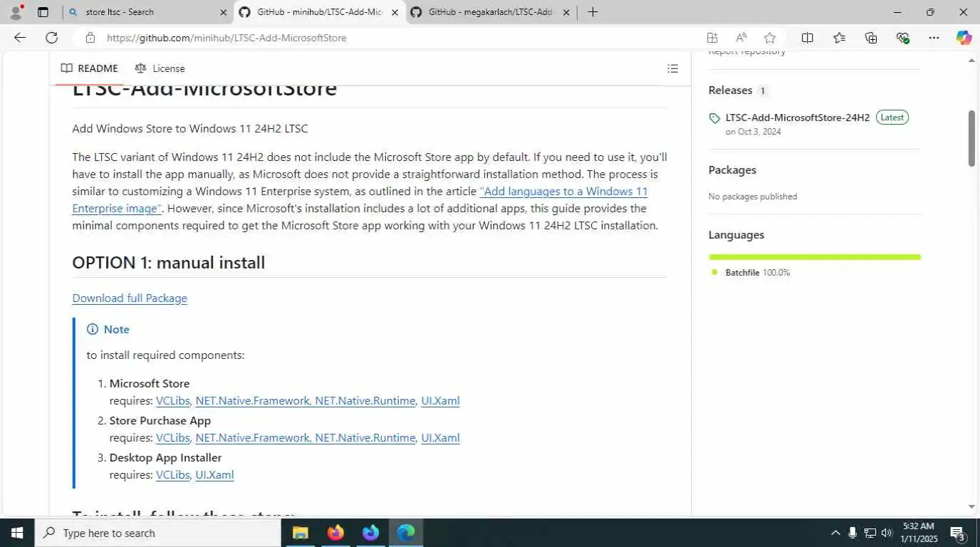The width and height of the screenshot is (980, 547).
Task: Open Firefox from the taskbar
Action: click(x=335, y=533)
